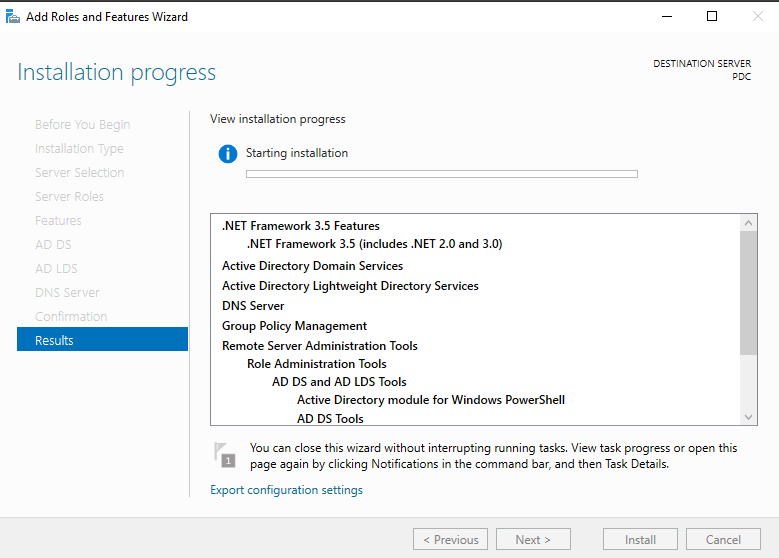Select .NET Framework 3.5 (includes .NET 2.0 and 3.0)
779x558 pixels.
[375, 244]
